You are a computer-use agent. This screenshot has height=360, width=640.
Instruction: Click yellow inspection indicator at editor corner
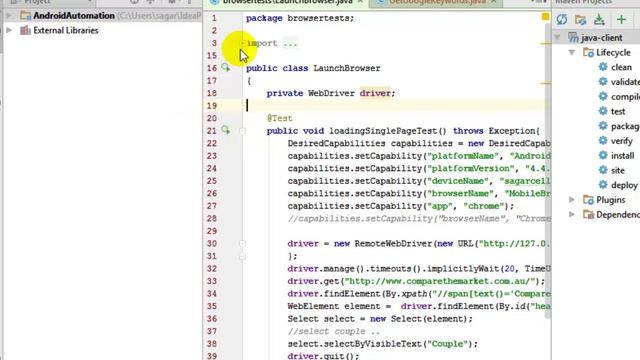(545, 17)
